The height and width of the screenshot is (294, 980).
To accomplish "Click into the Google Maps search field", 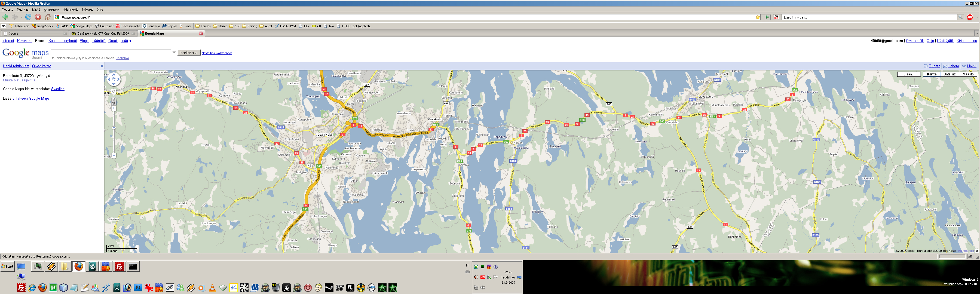I will [111, 53].
